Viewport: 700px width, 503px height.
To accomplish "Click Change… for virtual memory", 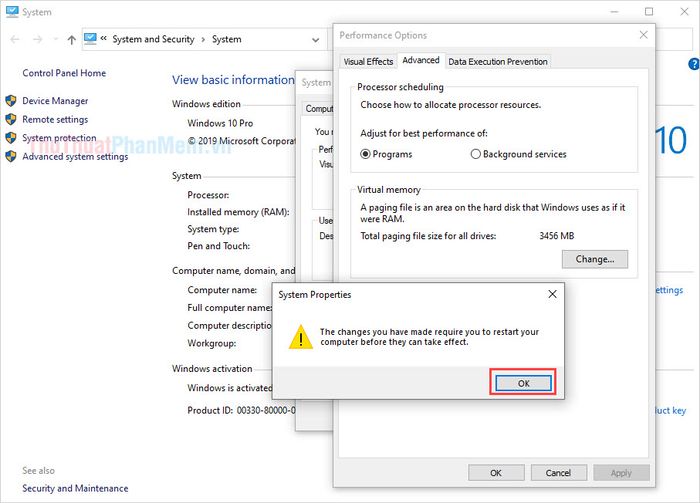I will coord(595,259).
